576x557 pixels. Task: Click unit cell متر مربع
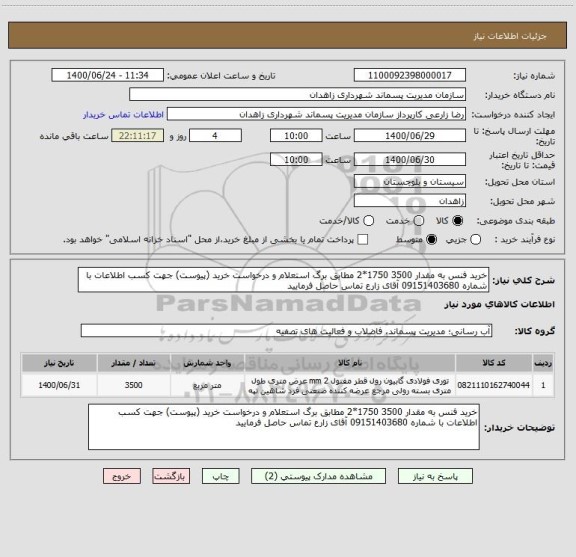click(x=207, y=385)
